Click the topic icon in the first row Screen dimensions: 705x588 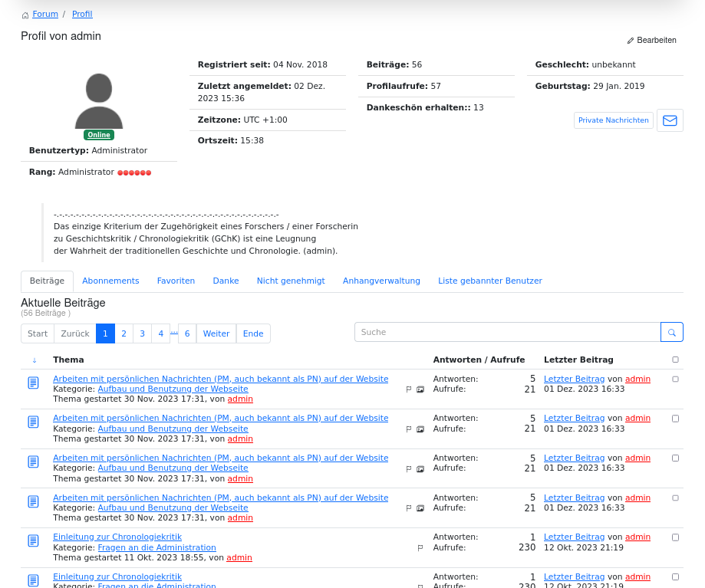33,383
